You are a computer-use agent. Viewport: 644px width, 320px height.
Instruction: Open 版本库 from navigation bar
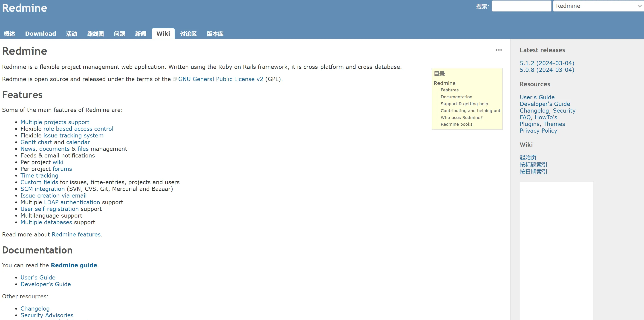click(215, 34)
